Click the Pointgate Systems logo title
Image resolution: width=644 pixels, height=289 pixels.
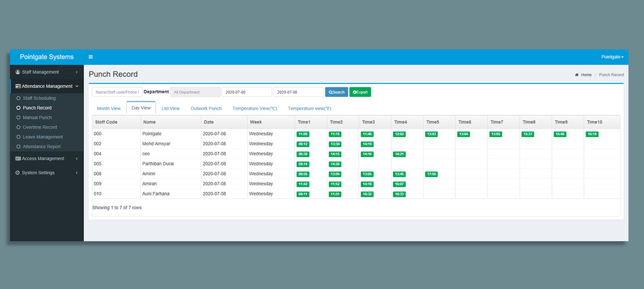coord(47,57)
